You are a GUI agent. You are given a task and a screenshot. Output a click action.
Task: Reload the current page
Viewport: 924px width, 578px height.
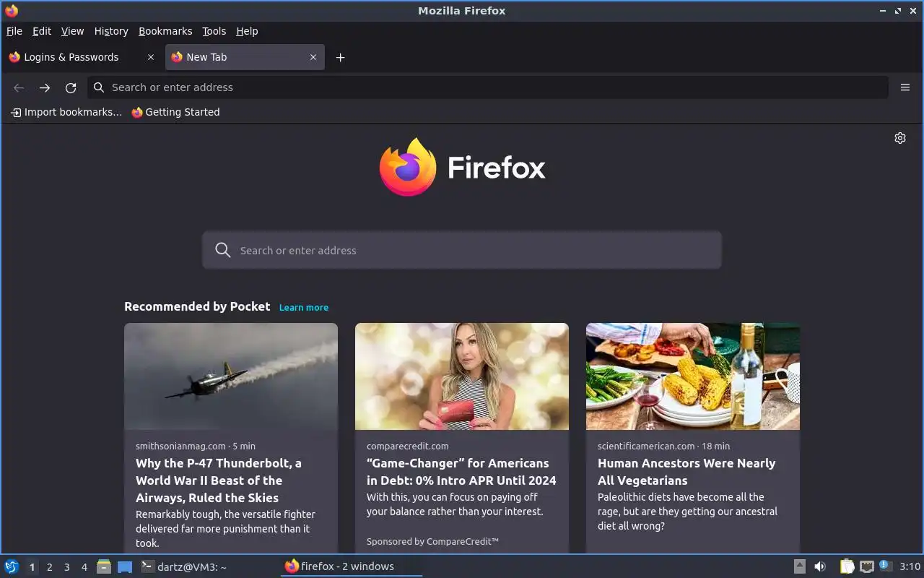pyautogui.click(x=71, y=87)
